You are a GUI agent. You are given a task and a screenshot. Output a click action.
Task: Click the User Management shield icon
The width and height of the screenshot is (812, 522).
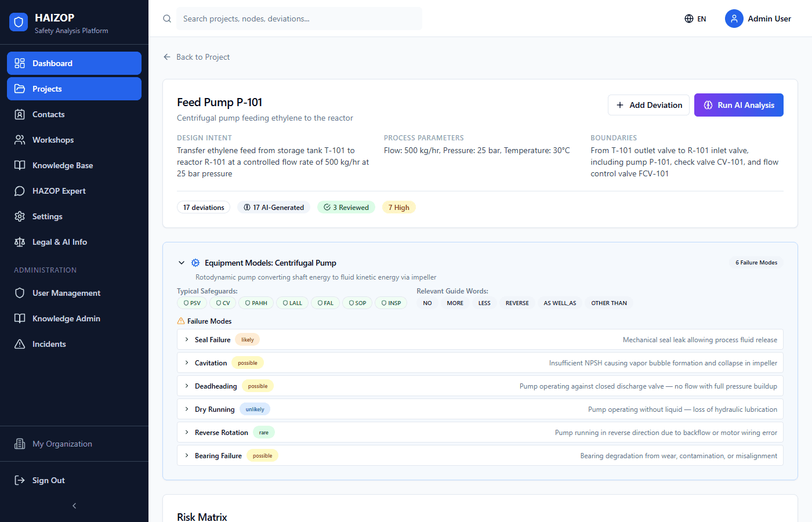click(19, 293)
